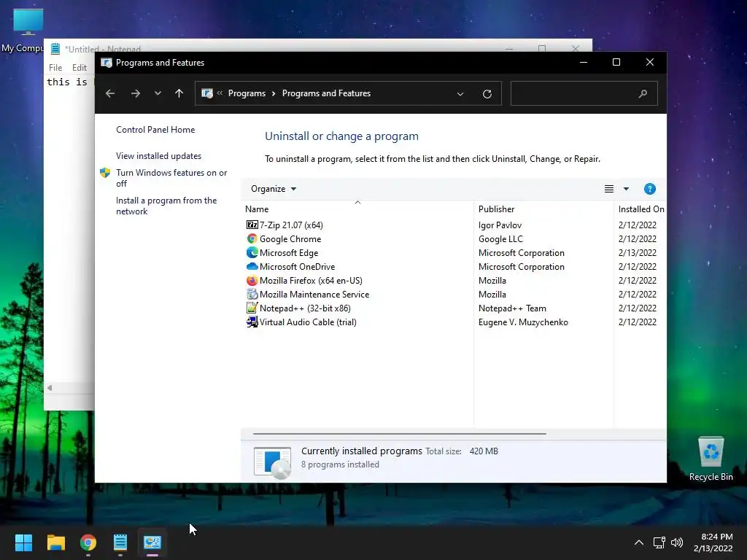Click the Google Chrome icon in the program list
Screen dimensions: 747x560
tap(252, 238)
